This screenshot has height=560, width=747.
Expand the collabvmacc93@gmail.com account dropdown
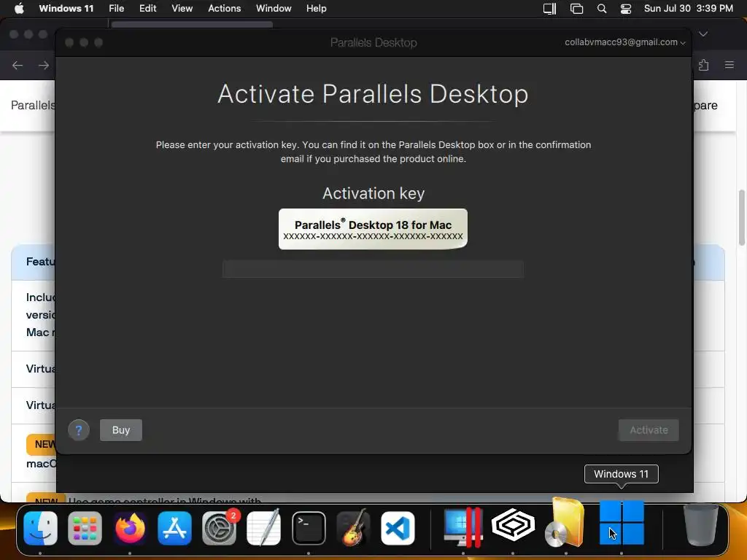click(625, 42)
